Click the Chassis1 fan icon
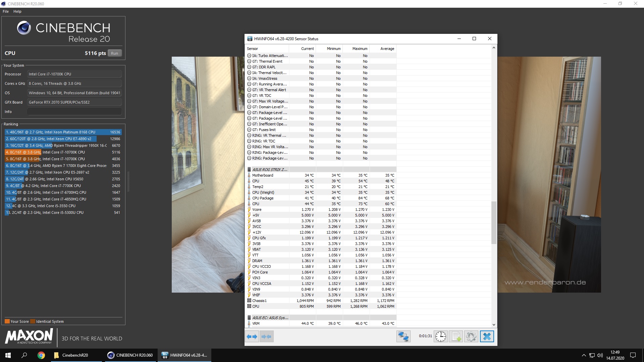644x362 pixels. 249,301
